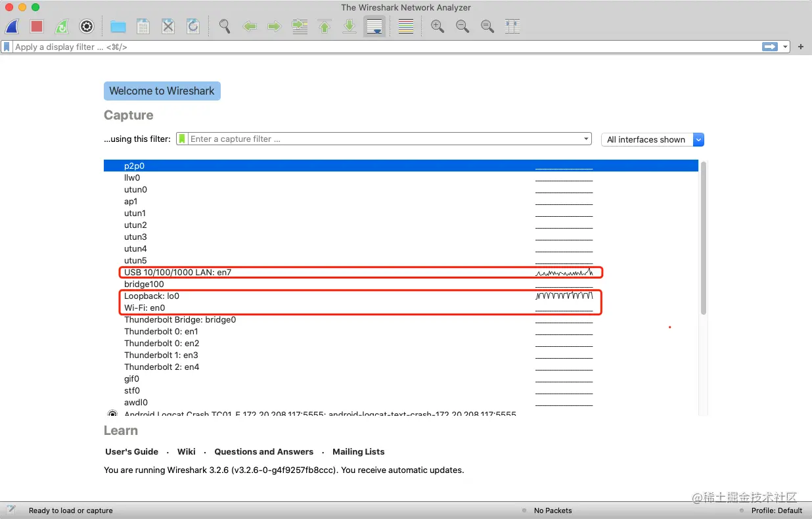812x519 pixels.
Task: Jump to the first packet
Action: pos(325,26)
